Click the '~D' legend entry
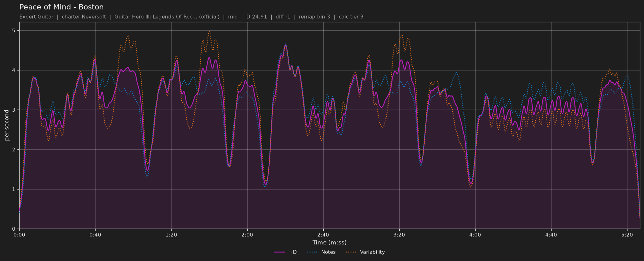This screenshot has width=644, height=261. point(286,252)
